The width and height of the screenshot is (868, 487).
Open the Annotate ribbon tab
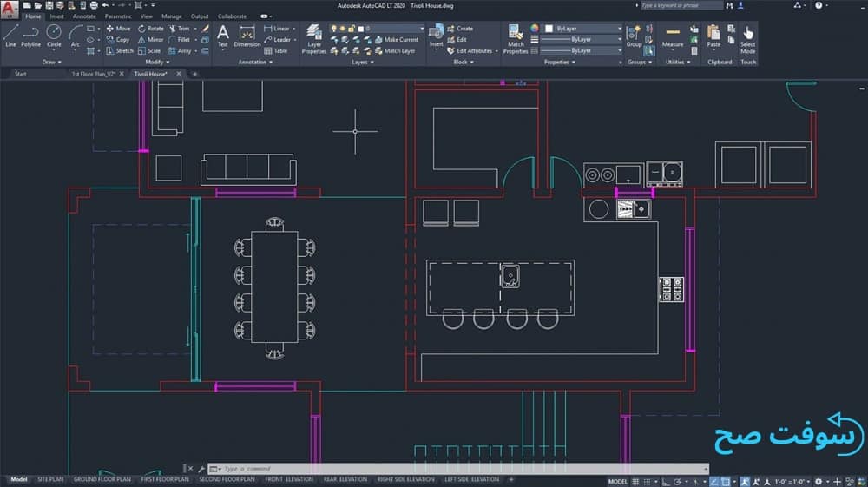click(84, 16)
